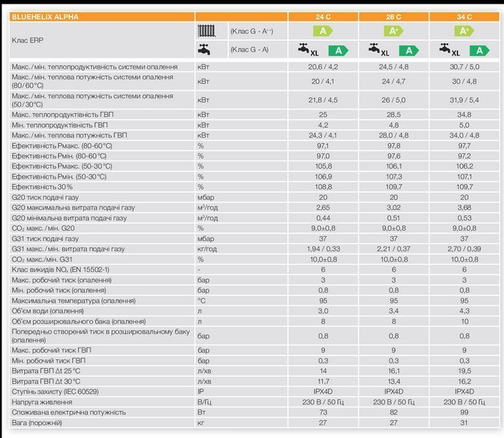Click the value '26 / 5,0' for 50/30°C
Image resolution: width=504 pixels, height=438 pixels.
pos(394,100)
